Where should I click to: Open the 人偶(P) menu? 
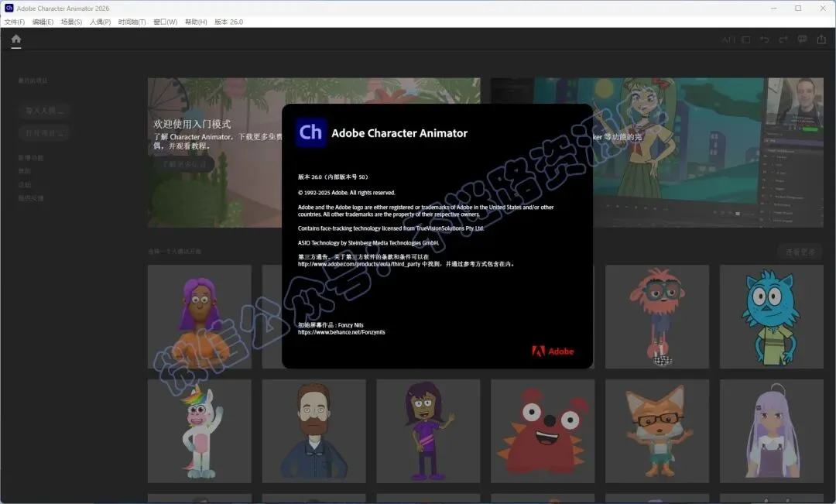100,22
